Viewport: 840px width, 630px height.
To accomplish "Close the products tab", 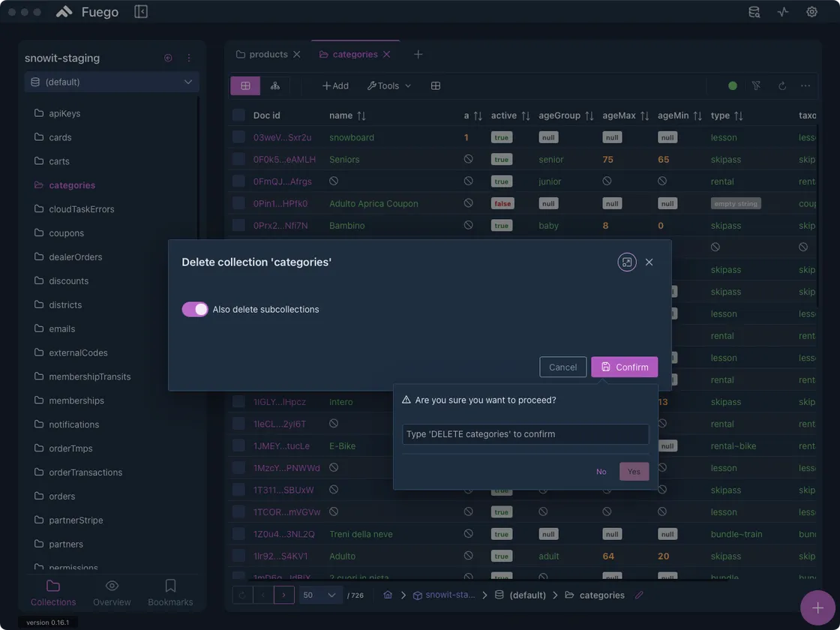I will coord(297,55).
